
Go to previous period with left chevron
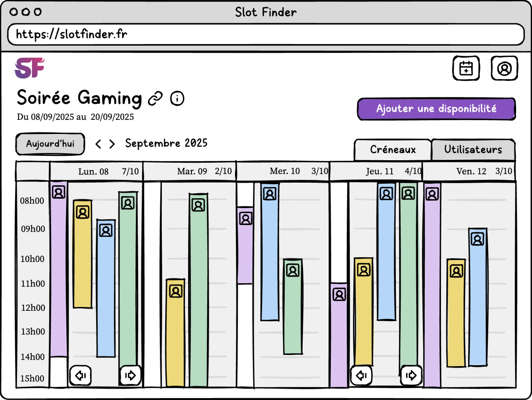pos(98,144)
